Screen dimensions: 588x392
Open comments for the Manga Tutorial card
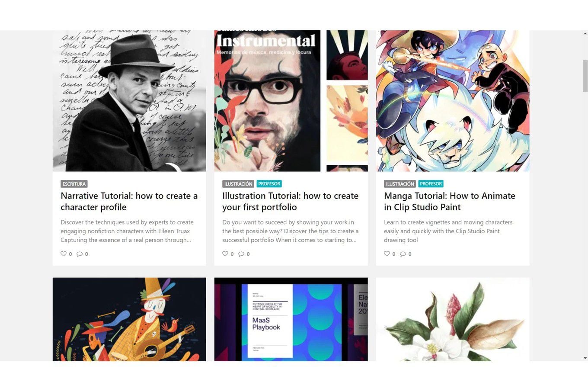403,254
